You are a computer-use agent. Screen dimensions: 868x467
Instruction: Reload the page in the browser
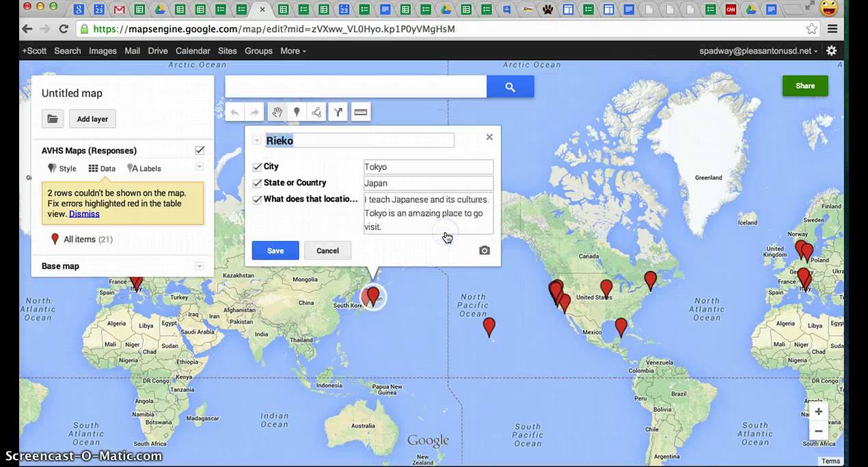[64, 29]
